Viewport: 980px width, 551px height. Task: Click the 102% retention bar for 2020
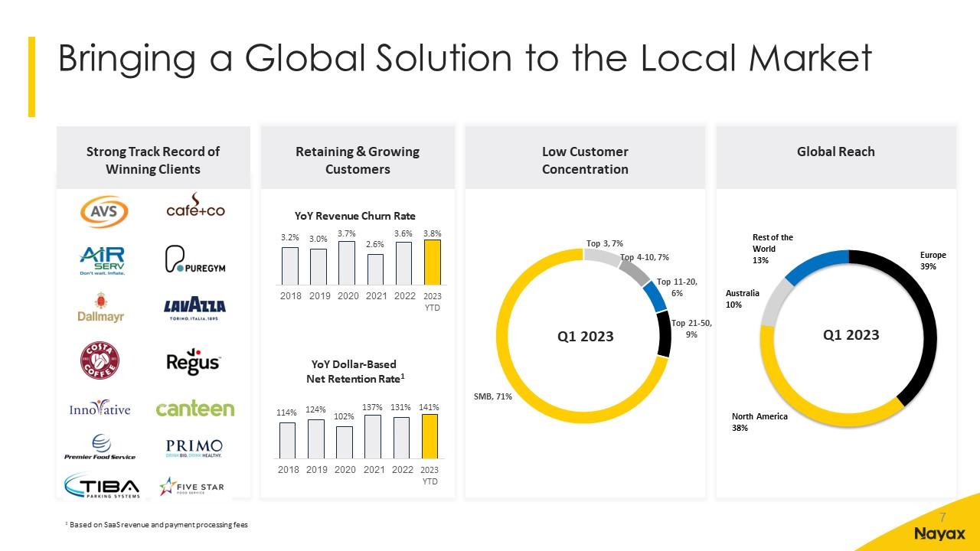point(345,442)
